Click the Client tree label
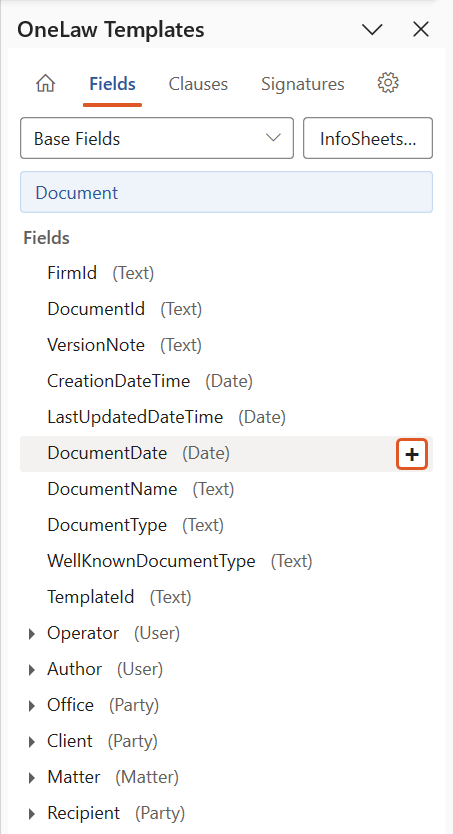Screen dimensions: 453x834 pyautogui.click(x=70, y=741)
